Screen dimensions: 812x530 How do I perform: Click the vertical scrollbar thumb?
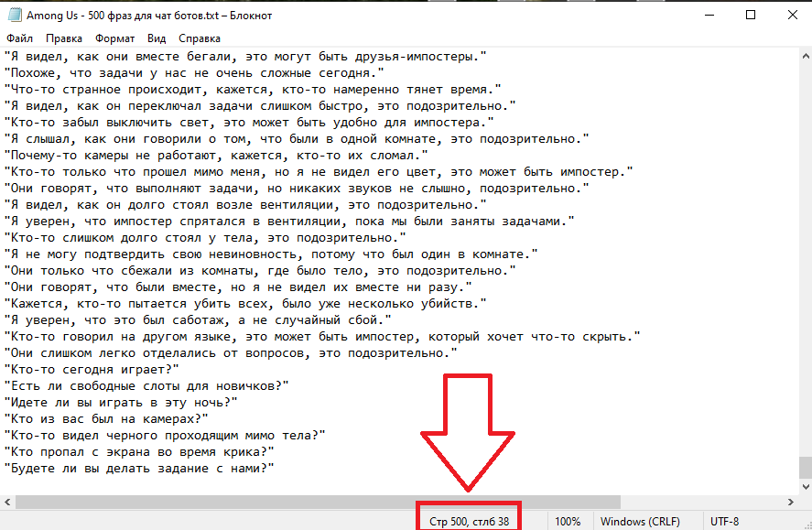click(806, 468)
